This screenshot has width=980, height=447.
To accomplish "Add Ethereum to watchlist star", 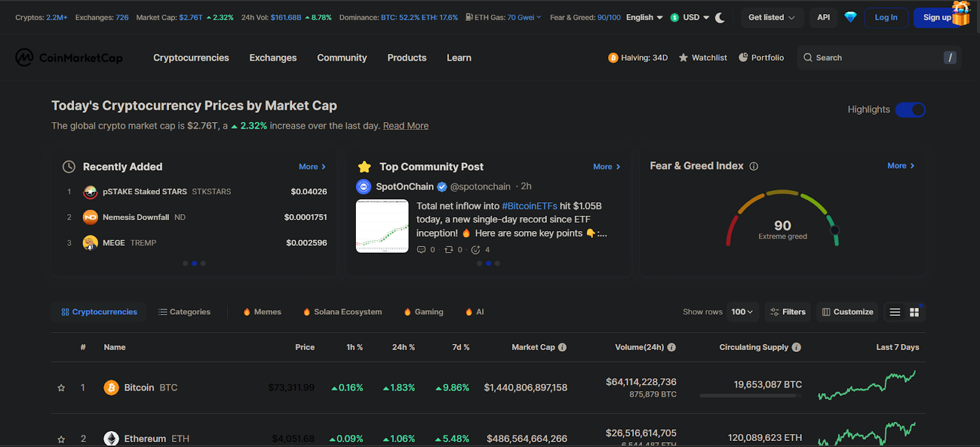I will click(61, 439).
